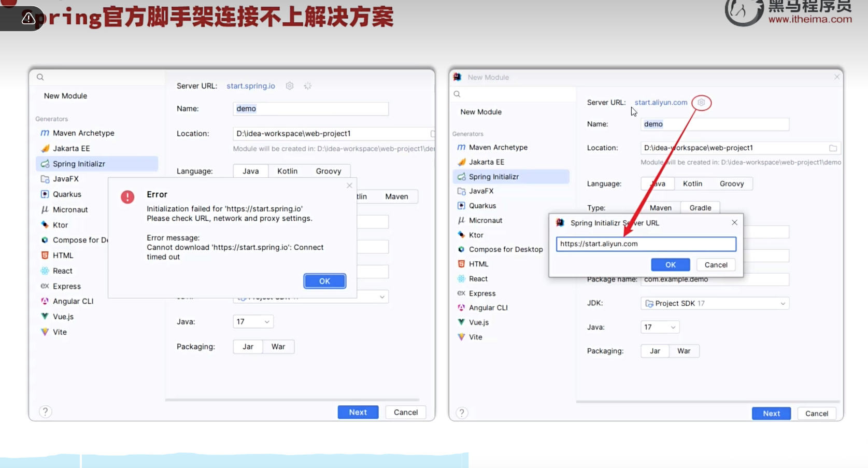
Task: Click the warning triangle icon at top left
Action: coord(29,19)
